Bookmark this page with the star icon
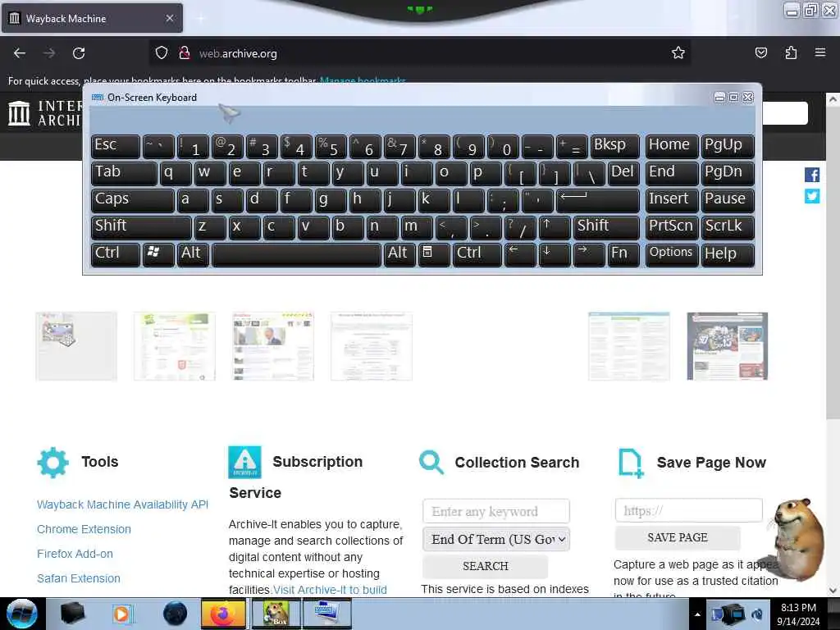The height and width of the screenshot is (630, 840). coord(678,52)
